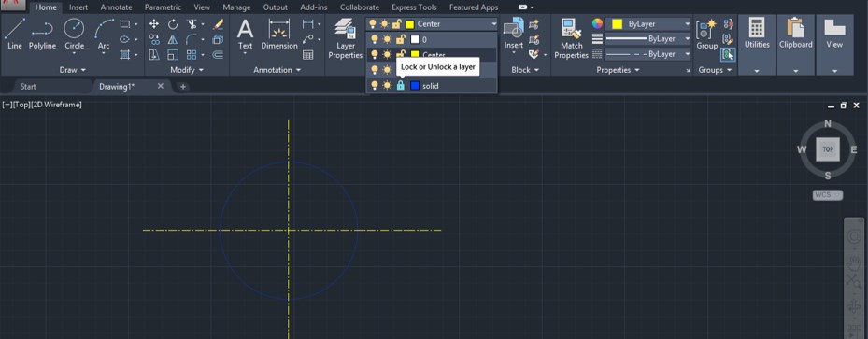Switch to the Insert ribbon tab

78,7
